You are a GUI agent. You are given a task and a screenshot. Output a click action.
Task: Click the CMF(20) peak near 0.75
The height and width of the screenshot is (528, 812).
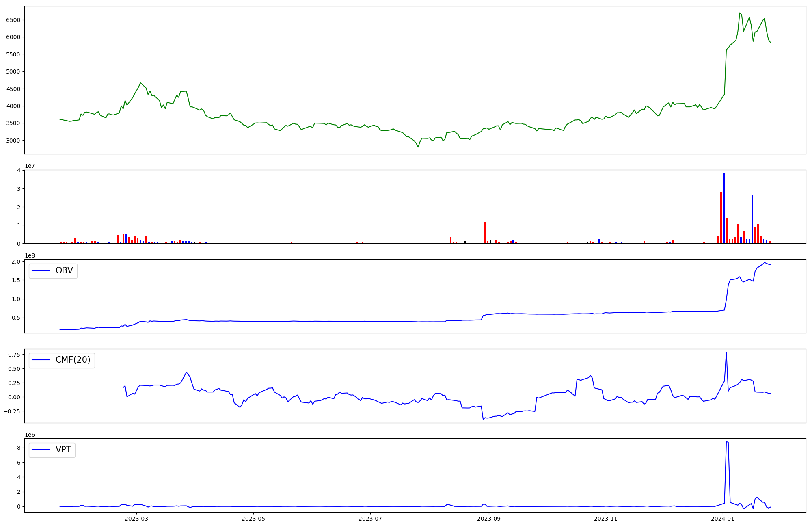(726, 353)
